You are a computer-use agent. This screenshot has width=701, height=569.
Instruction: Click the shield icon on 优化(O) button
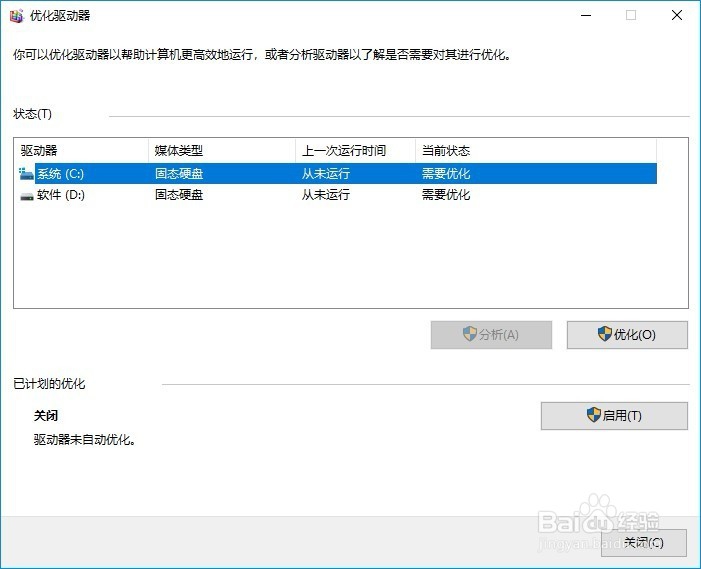point(604,334)
